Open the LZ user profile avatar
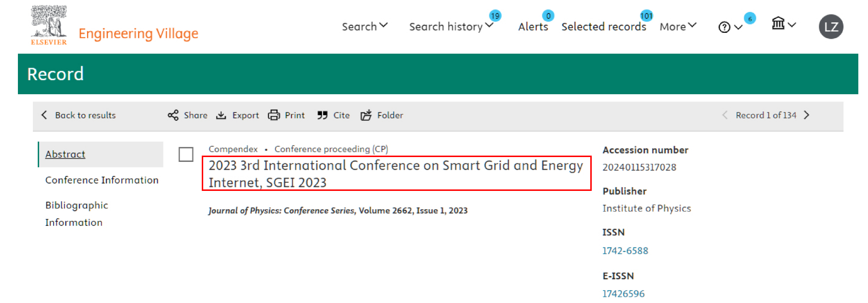The image size is (868, 303). tap(831, 27)
